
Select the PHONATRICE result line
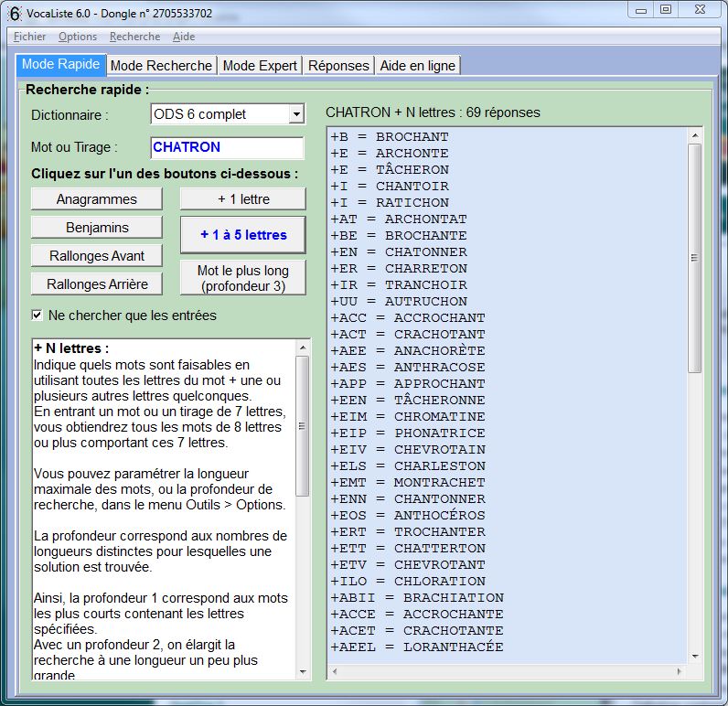408,433
